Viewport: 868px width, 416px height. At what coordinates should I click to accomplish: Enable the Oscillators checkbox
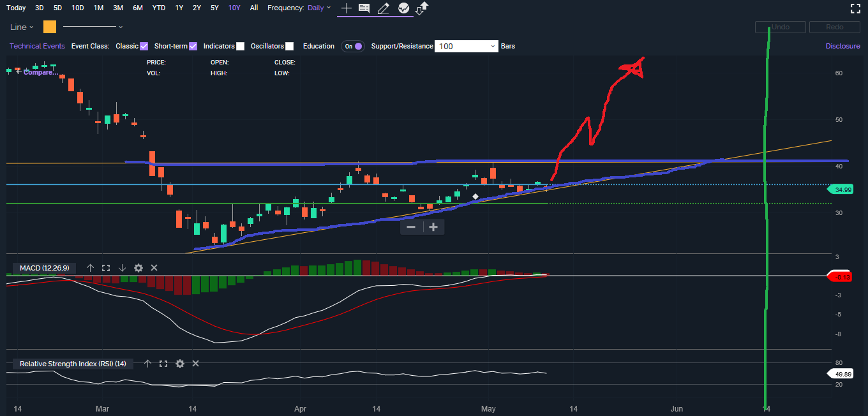coord(290,46)
